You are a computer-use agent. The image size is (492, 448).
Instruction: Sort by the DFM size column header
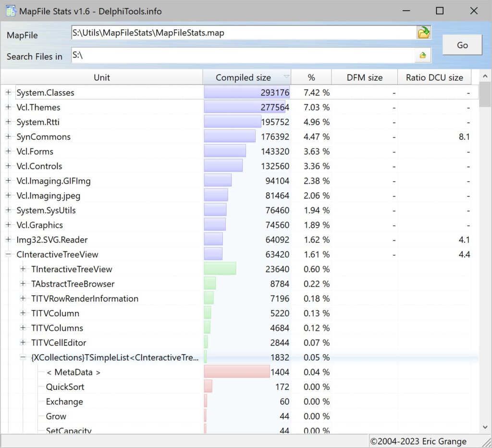tap(364, 77)
